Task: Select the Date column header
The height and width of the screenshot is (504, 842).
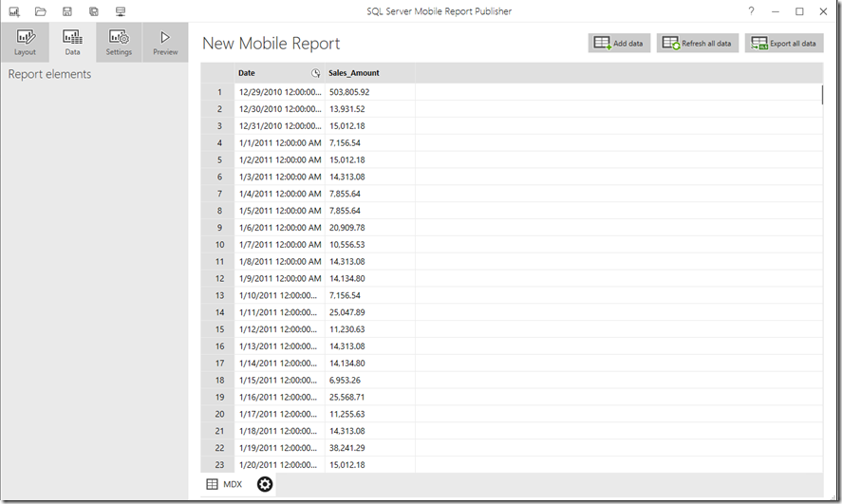Action: click(x=279, y=73)
